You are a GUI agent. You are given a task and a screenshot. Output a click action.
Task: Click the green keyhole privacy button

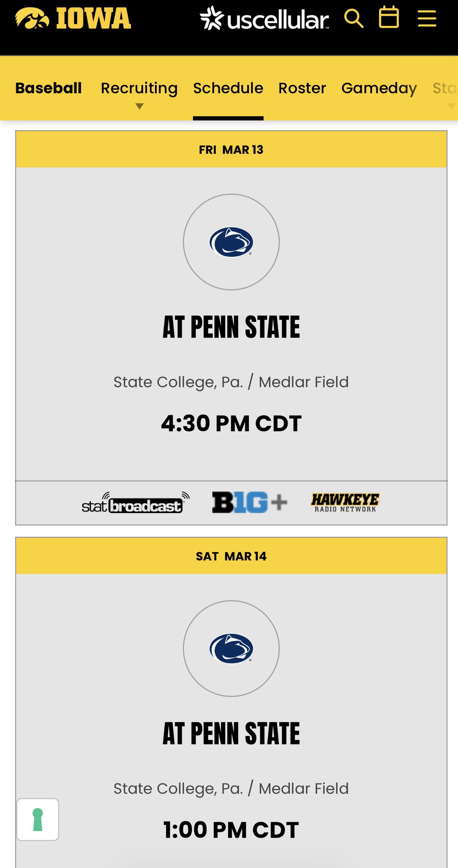coord(38,819)
